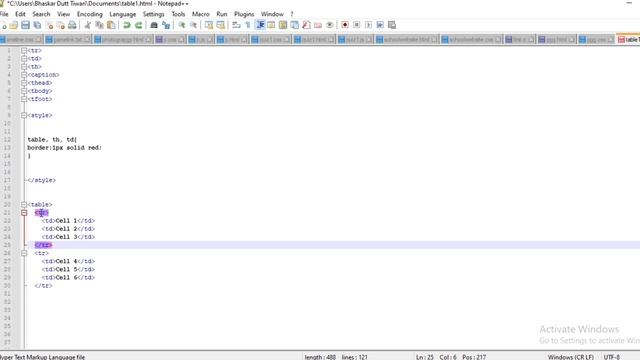Click line number 25 in the margin
The height and width of the screenshot is (360, 640).
point(7,245)
